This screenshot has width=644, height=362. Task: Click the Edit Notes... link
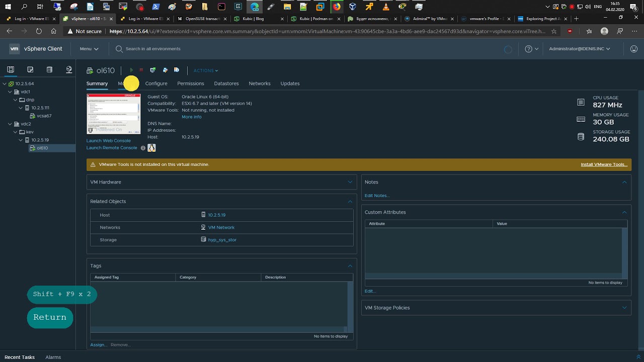pyautogui.click(x=377, y=196)
